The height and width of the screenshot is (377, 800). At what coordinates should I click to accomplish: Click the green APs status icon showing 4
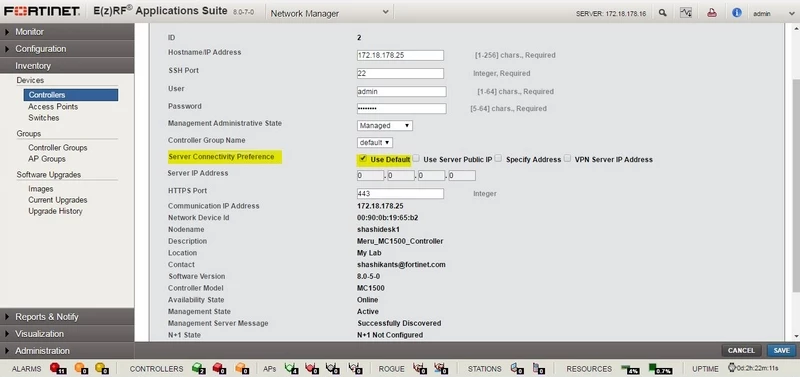pyautogui.click(x=292, y=368)
